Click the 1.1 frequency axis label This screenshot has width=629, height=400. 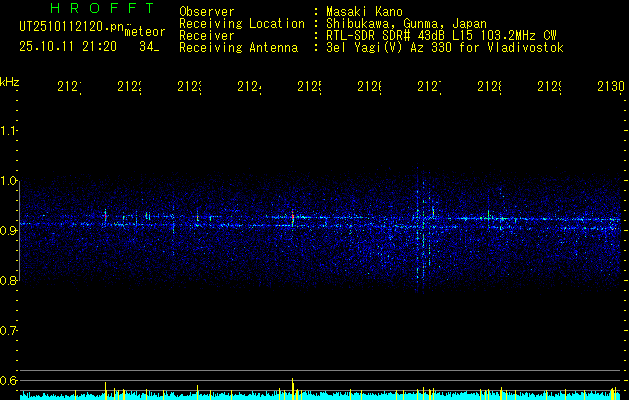tap(8, 131)
